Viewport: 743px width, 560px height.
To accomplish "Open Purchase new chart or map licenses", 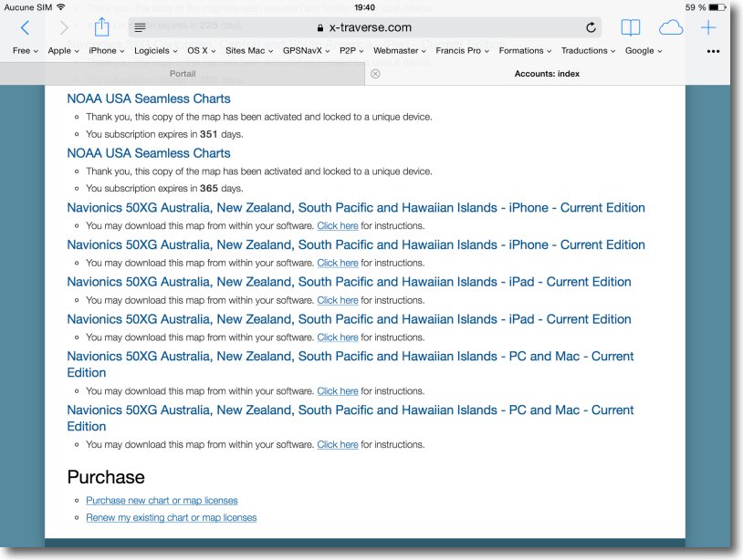I will tap(162, 501).
